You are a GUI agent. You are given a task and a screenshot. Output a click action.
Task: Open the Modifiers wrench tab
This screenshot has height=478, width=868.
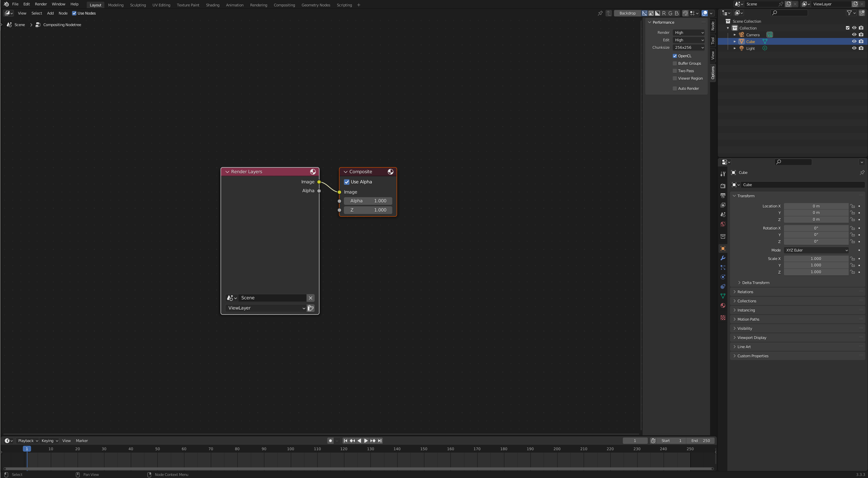click(723, 258)
